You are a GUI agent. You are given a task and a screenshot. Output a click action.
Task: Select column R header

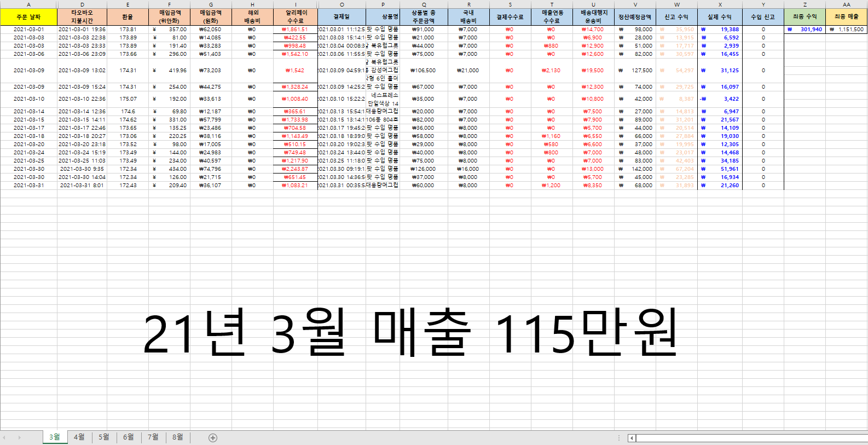coord(468,4)
